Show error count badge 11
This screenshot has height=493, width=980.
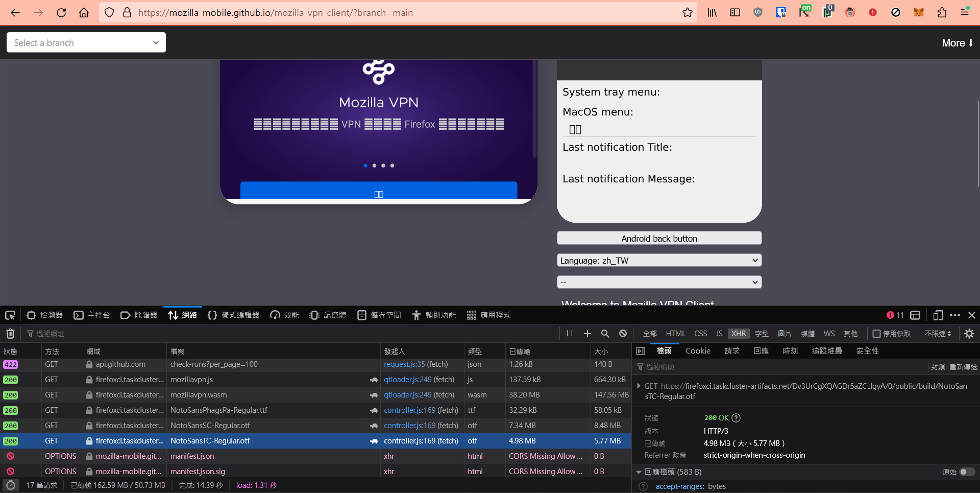(895, 315)
